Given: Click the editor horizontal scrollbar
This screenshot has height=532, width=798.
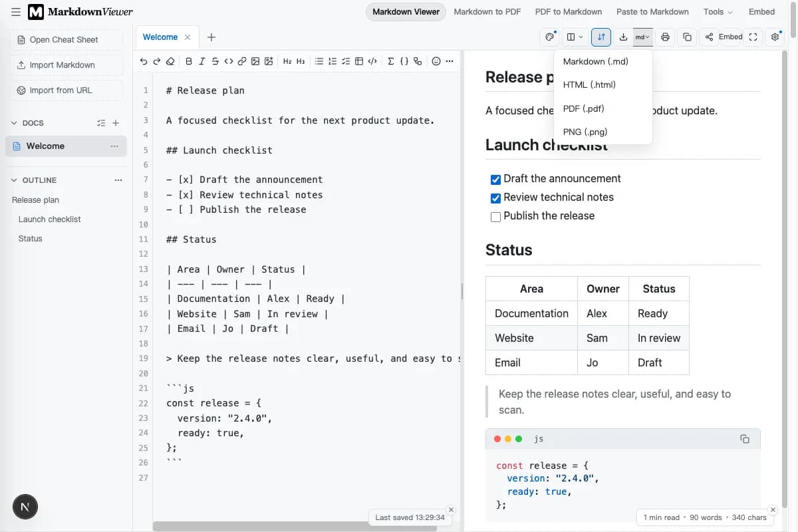Looking at the screenshot, I should [x=295, y=527].
